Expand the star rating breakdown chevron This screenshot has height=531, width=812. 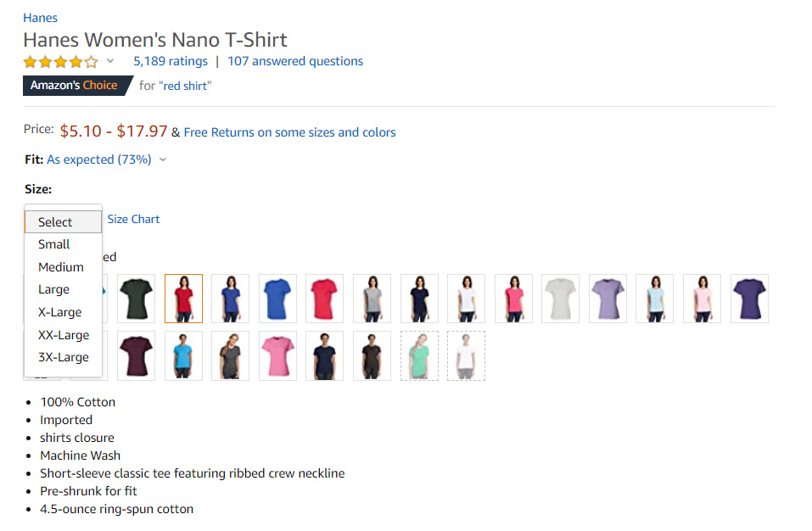[x=109, y=61]
